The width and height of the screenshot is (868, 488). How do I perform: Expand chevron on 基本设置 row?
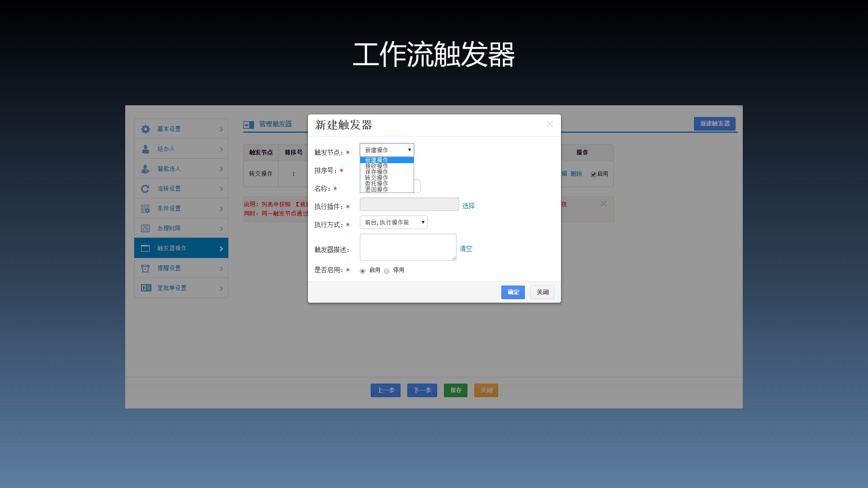tap(221, 130)
